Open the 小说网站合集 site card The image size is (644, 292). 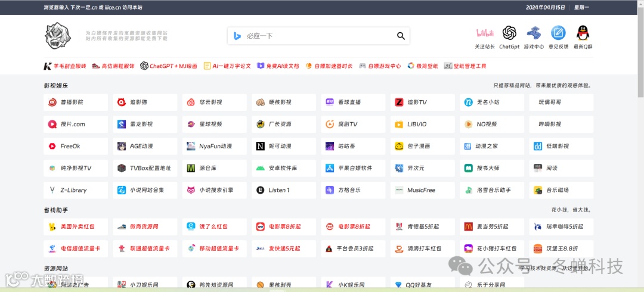pos(145,190)
